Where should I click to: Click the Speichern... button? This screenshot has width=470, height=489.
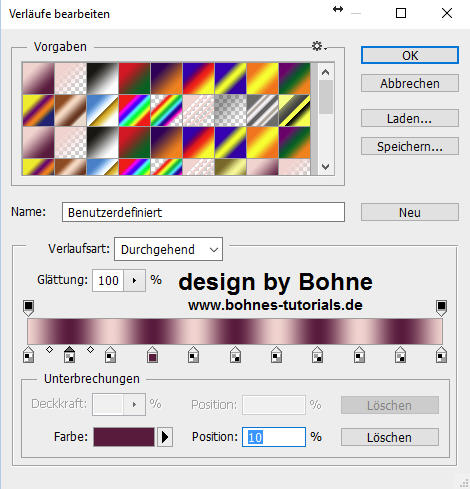[x=410, y=146]
